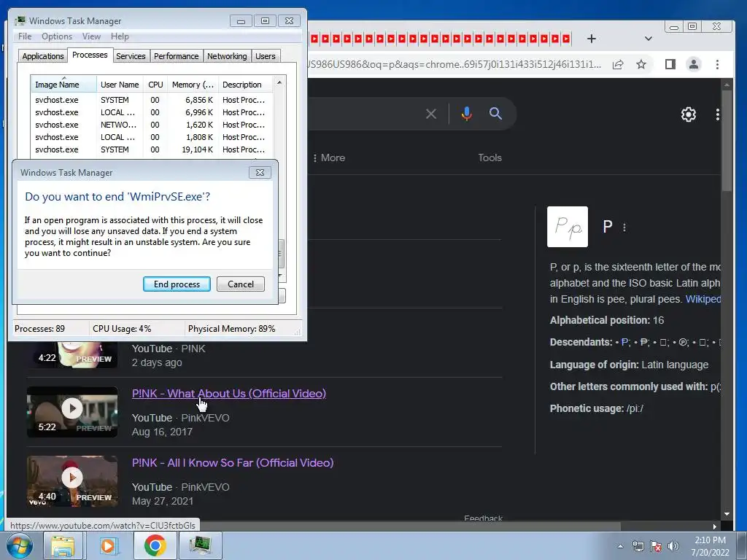Select svchost.exe row using 6,996 K memory
Viewport: 747px width, 560px height.
point(152,112)
